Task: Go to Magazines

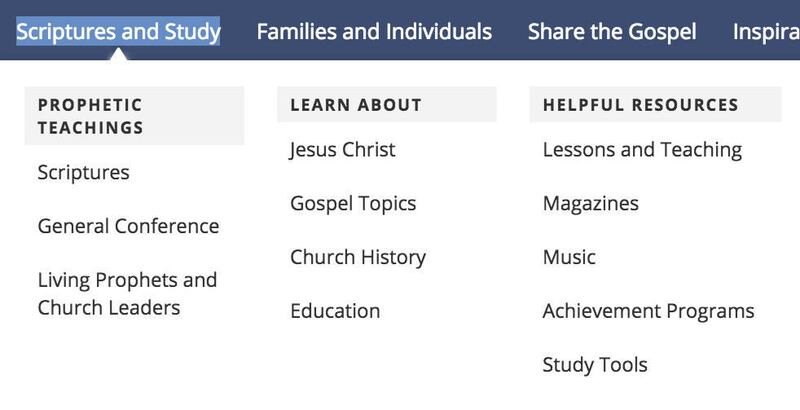Action: coord(590,203)
